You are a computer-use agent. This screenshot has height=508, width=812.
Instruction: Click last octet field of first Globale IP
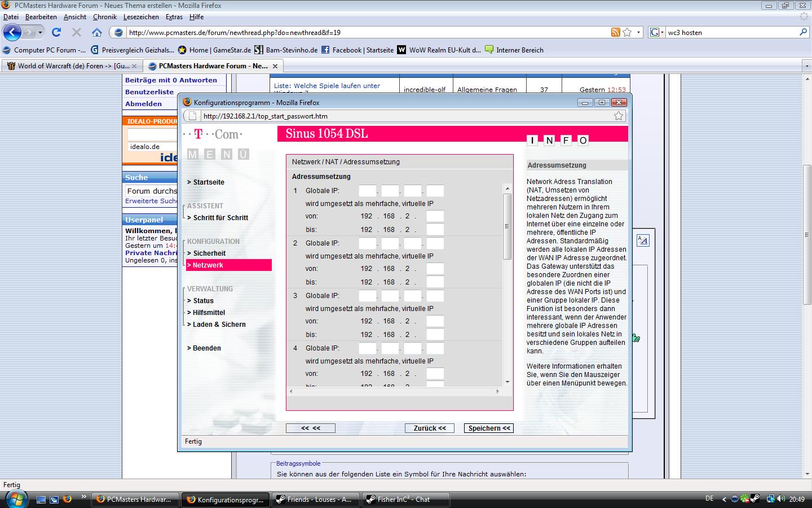tap(435, 191)
